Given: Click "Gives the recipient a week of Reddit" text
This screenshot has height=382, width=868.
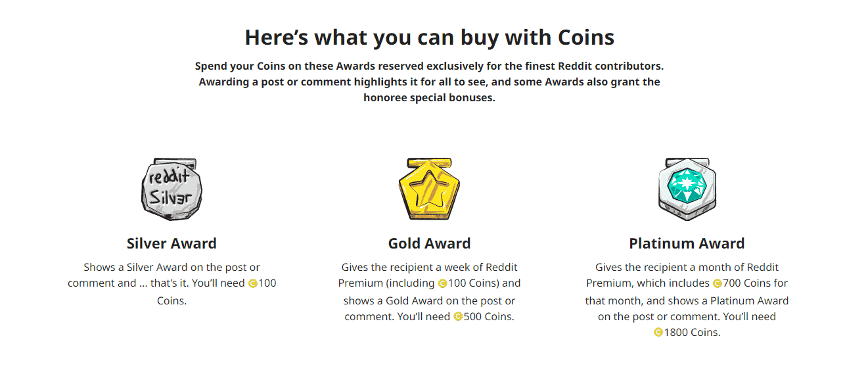Looking at the screenshot, I should 429,268.
